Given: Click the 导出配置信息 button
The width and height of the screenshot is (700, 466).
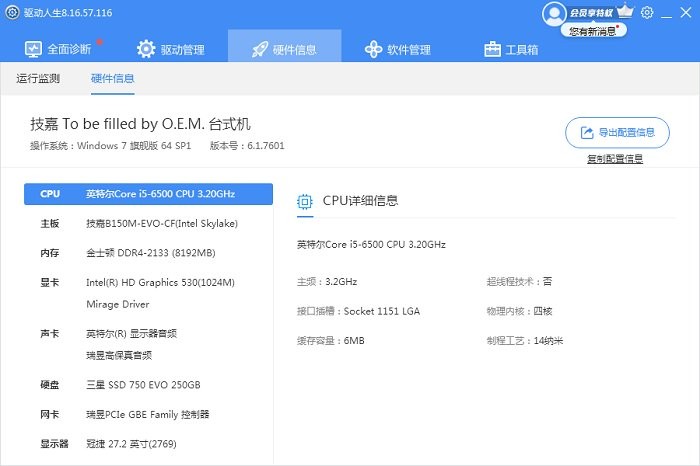Looking at the screenshot, I should 617,132.
